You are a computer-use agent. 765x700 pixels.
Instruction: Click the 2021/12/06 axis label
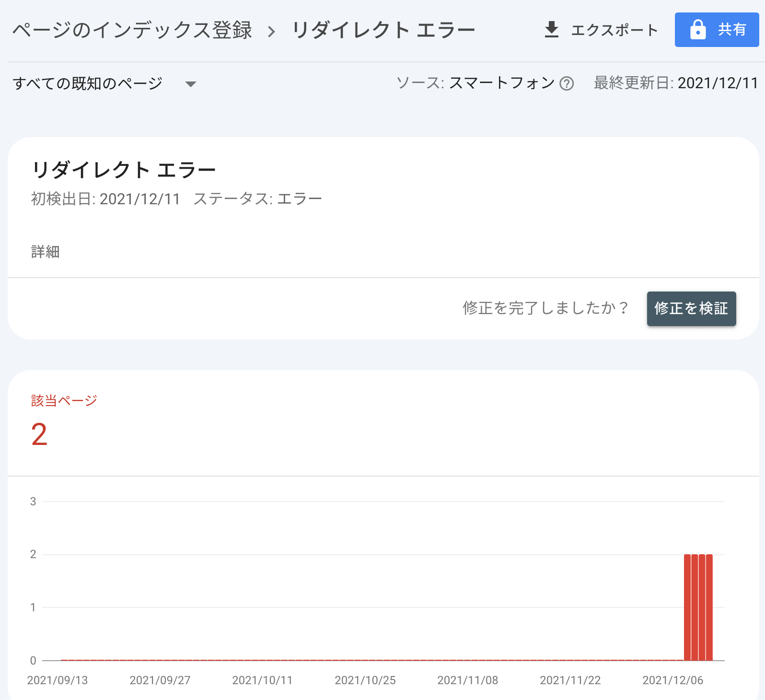[673, 680]
